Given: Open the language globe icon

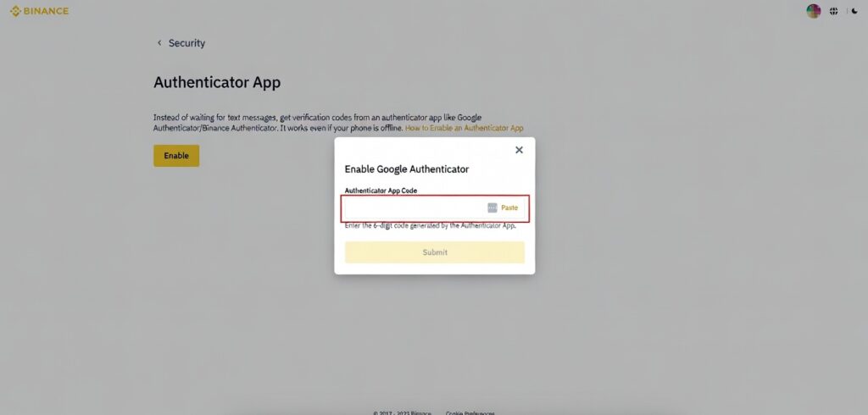Looking at the screenshot, I should pyautogui.click(x=834, y=11).
